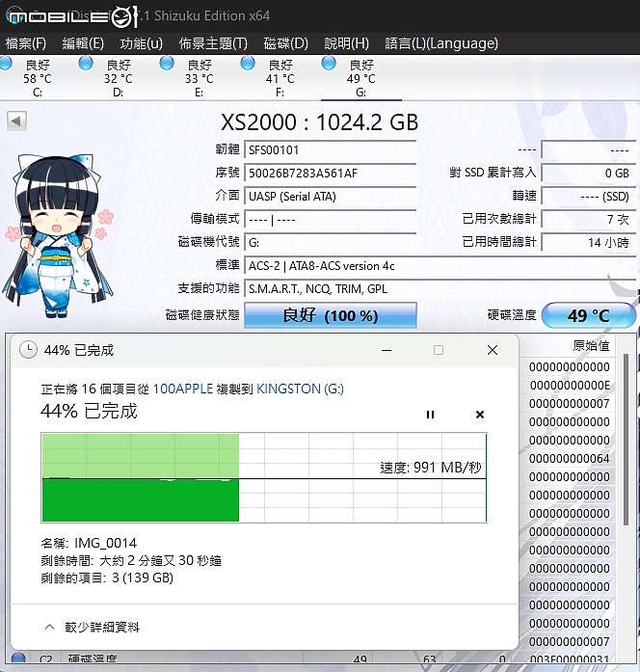Click the 良好 (100 %) health status button
Viewport: 640px width, 672px height.
(331, 315)
